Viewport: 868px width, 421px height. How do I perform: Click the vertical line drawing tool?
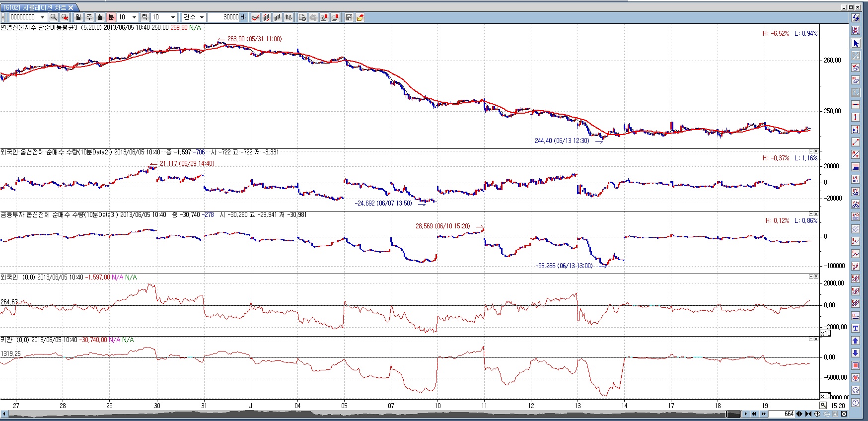(x=856, y=117)
